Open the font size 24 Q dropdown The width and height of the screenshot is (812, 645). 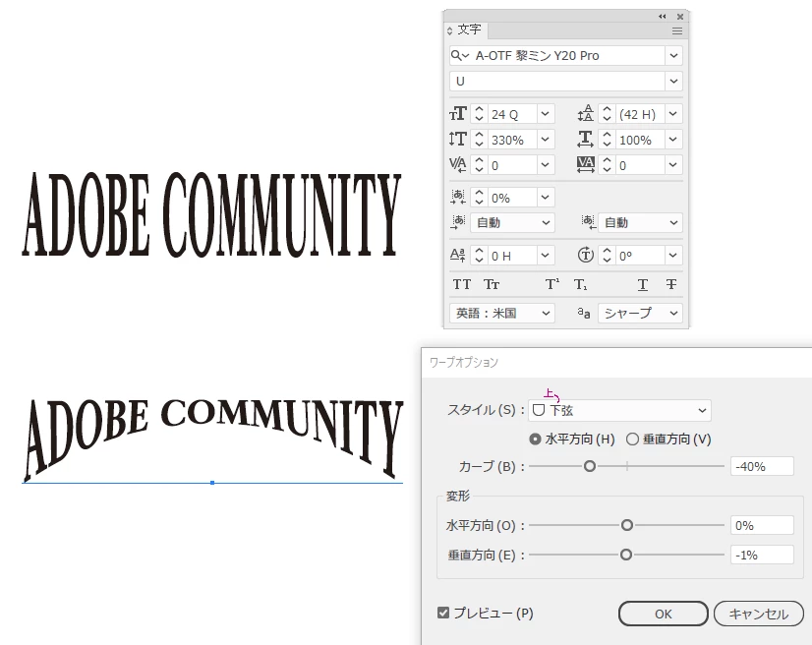[x=546, y=114]
